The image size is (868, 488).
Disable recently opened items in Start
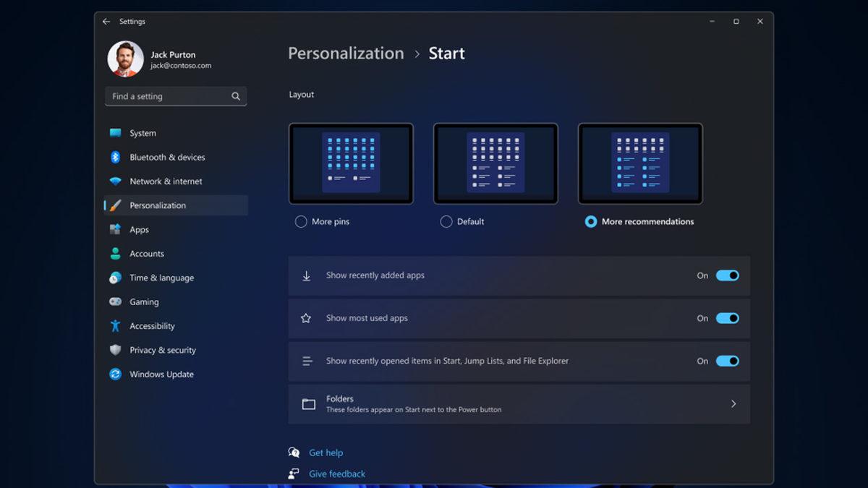[x=728, y=361]
